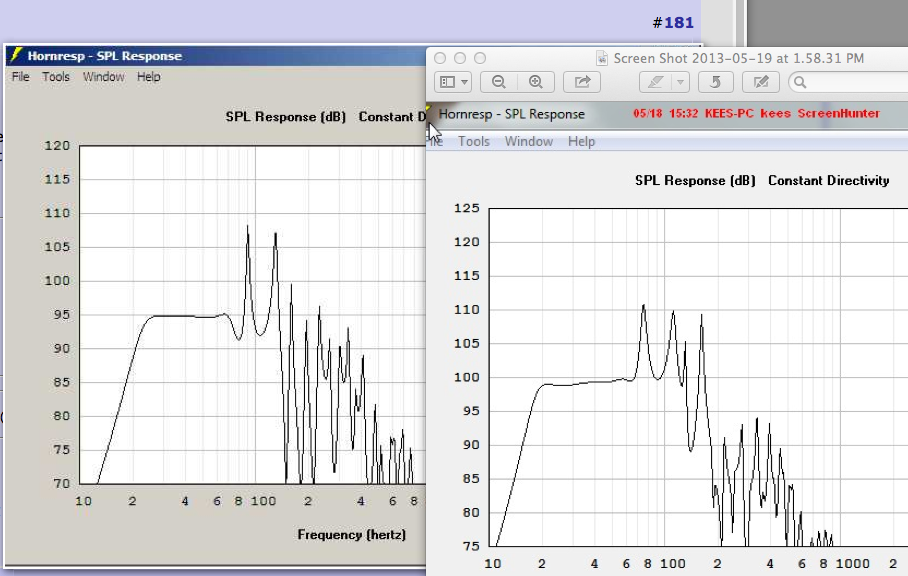Click 125 axis label in right chart
908x576 pixels.
[467, 208]
